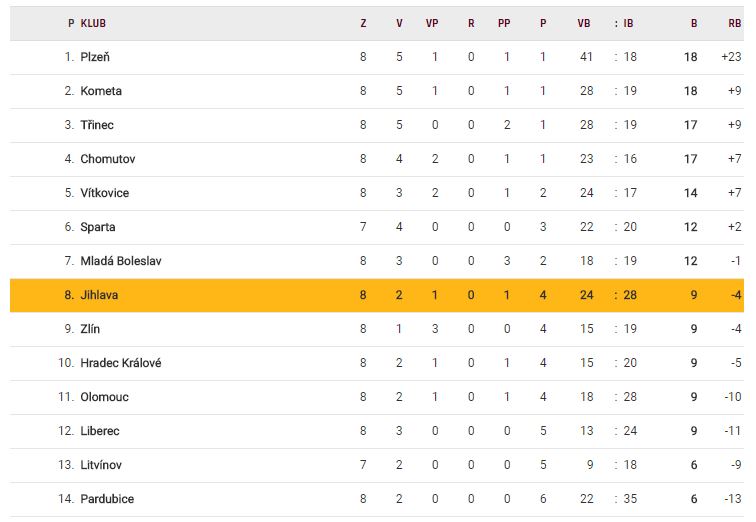Screen dimensions: 756x522
Task: Click the Z column header
Action: [363, 23]
